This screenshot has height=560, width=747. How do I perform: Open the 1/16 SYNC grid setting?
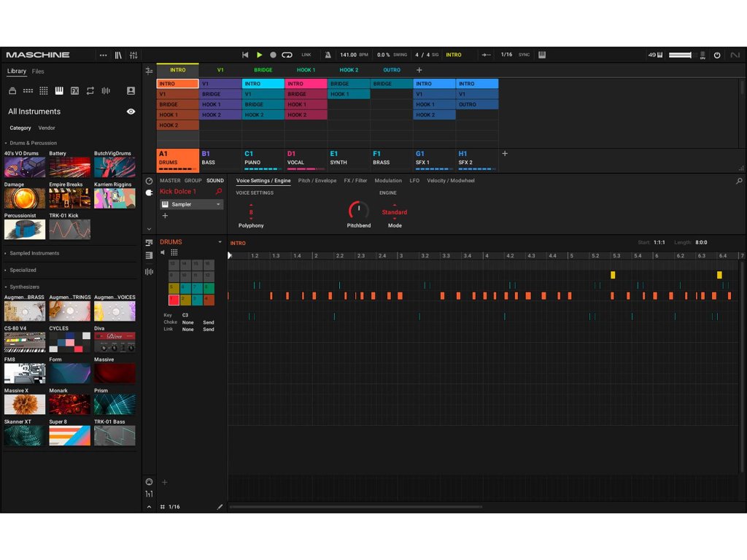point(515,55)
